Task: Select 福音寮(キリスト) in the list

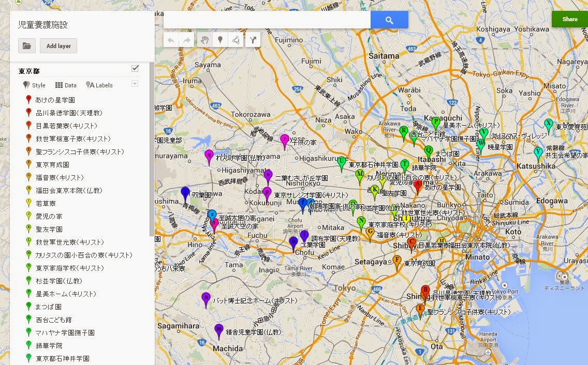Action: 60,178
